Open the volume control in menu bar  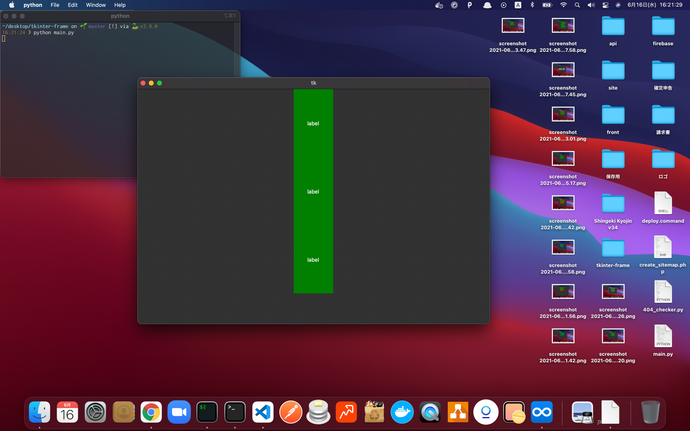point(591,5)
